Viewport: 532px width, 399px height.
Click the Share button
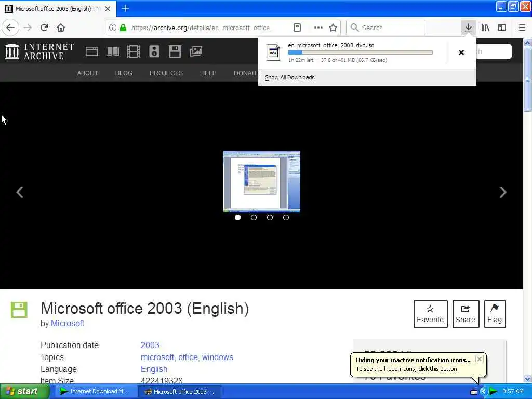point(465,314)
